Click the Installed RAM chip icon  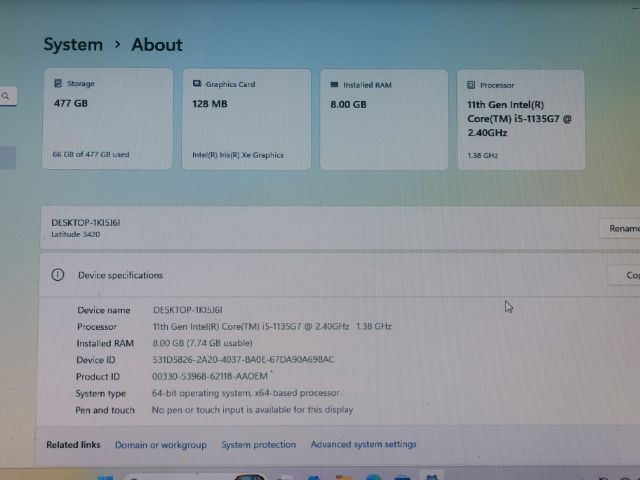tap(334, 84)
